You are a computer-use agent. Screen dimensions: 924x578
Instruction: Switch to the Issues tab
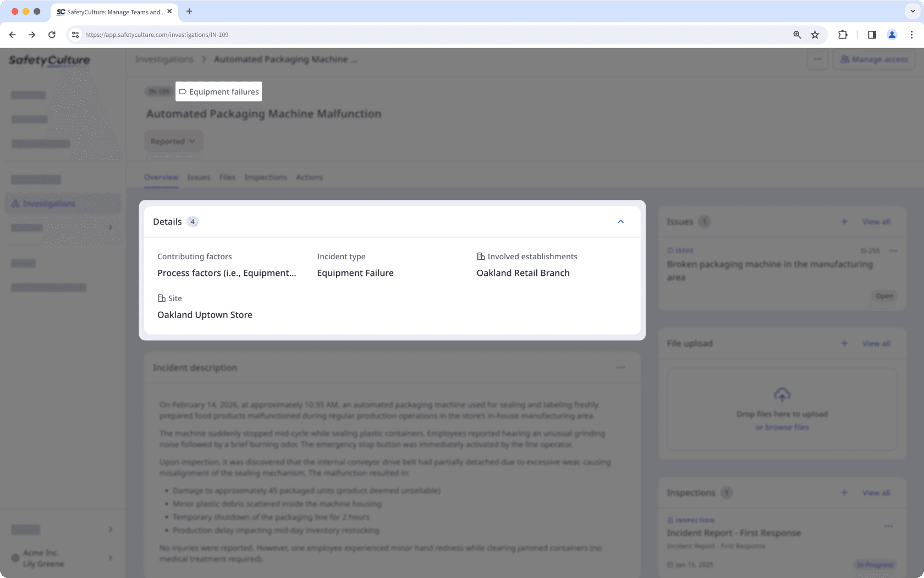(199, 177)
